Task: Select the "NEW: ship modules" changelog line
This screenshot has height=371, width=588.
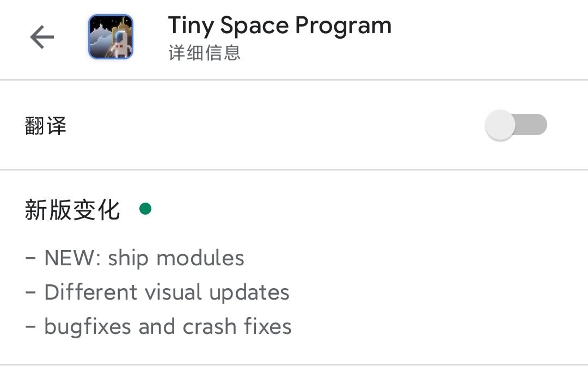Action: click(x=144, y=258)
